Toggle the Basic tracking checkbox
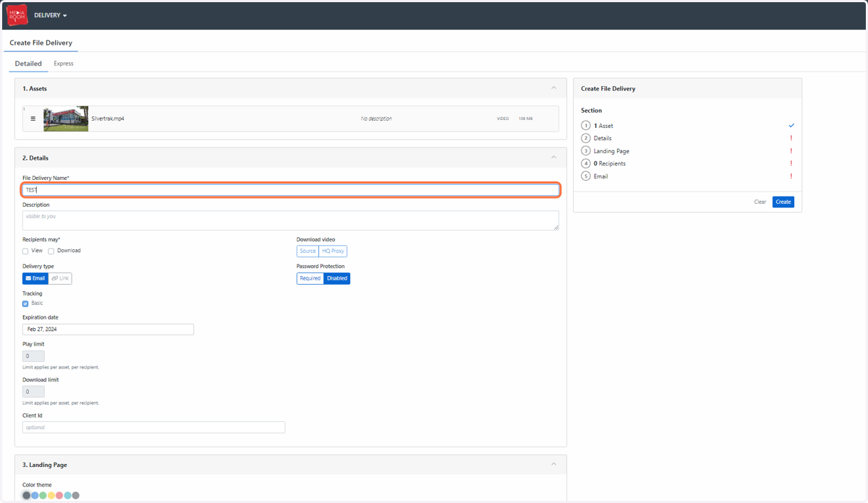Screen dimensions: 868x503 click(x=25, y=304)
